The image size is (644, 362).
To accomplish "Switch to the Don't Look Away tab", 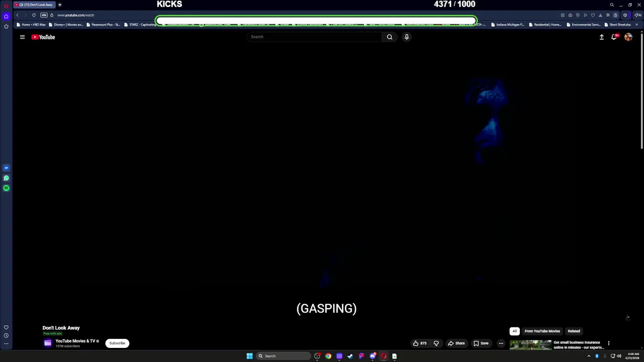I will click(x=34, y=5).
